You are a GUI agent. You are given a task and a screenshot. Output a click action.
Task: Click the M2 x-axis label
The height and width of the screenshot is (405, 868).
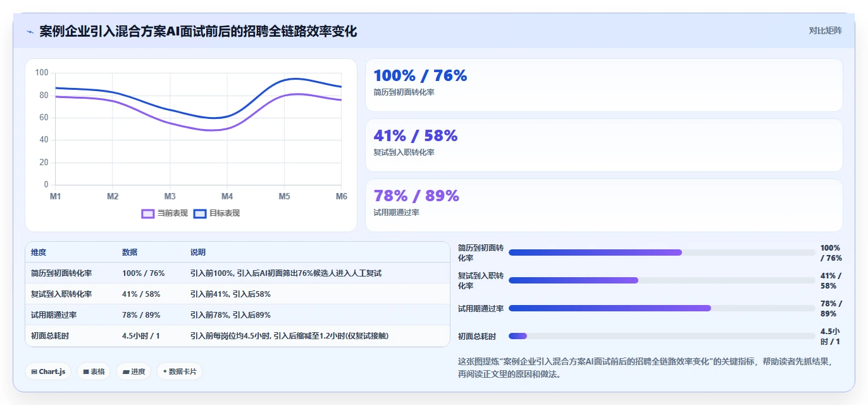[113, 197]
